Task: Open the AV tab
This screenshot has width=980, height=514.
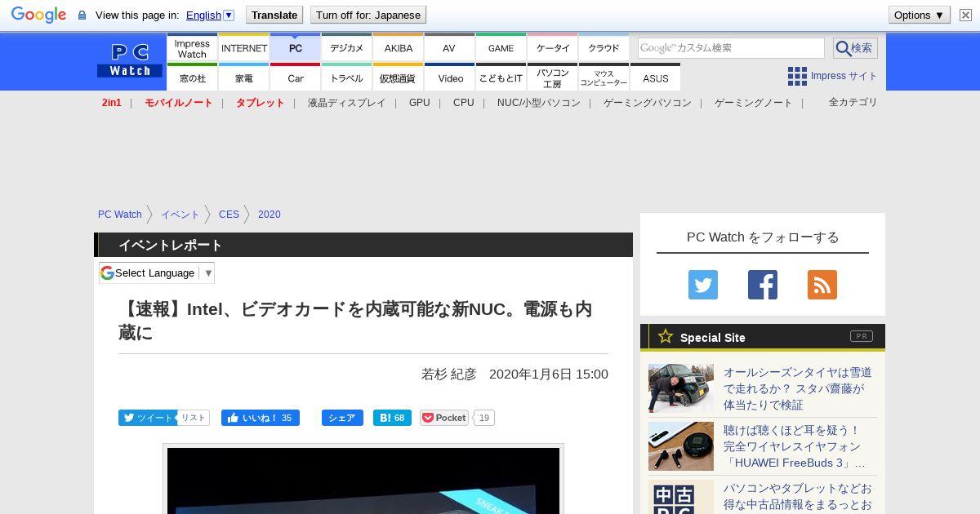Action: point(449,47)
